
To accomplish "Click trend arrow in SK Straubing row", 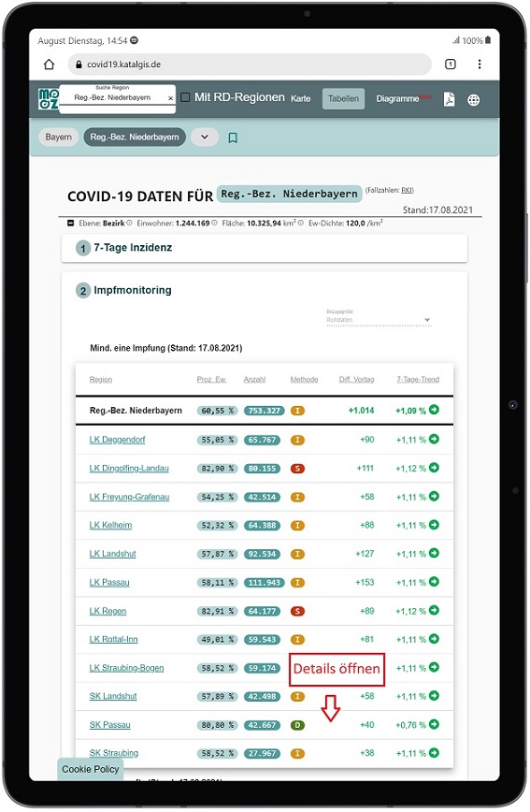I will [434, 753].
